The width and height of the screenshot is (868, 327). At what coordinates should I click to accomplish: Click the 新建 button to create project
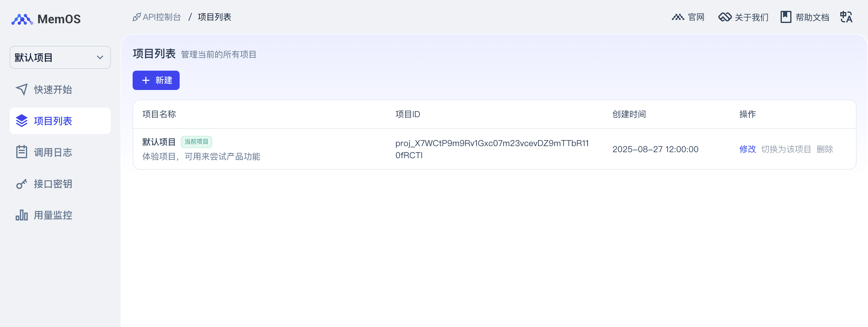point(156,80)
